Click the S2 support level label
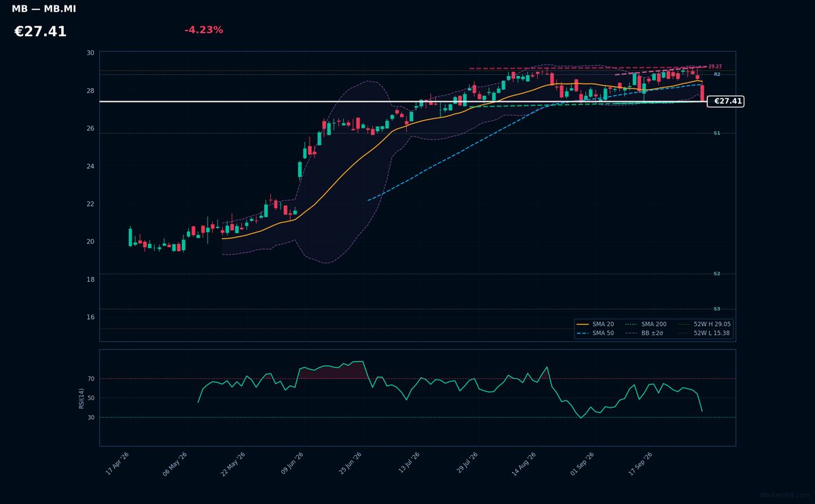815x504 pixels. click(x=717, y=274)
